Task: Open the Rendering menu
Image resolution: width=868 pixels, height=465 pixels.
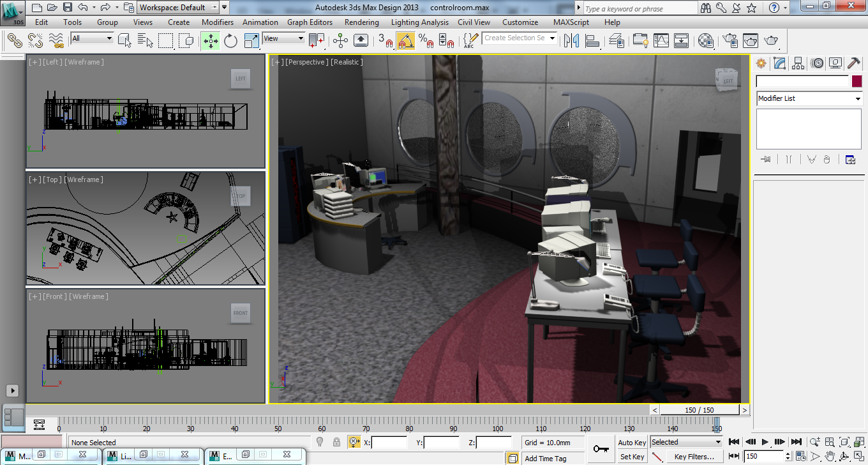Action: (x=361, y=22)
